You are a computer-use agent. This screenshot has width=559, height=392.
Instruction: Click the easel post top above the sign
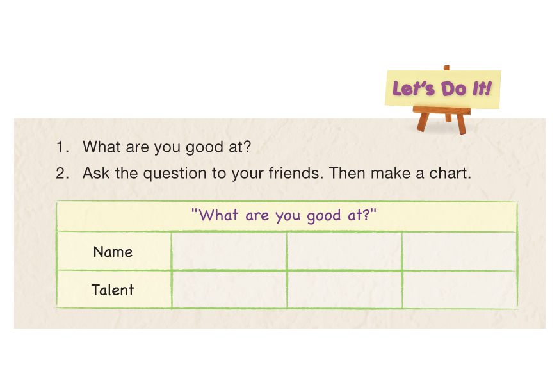(446, 68)
